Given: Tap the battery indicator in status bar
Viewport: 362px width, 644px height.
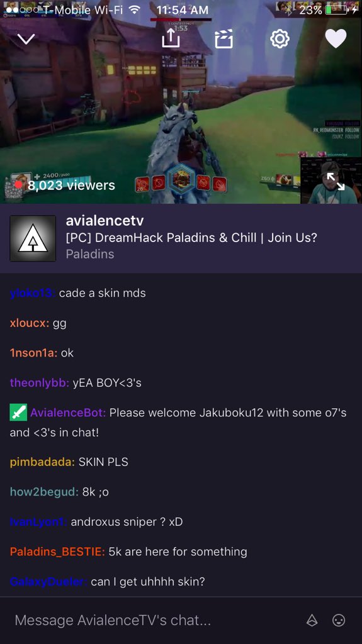Looking at the screenshot, I should 336,10.
